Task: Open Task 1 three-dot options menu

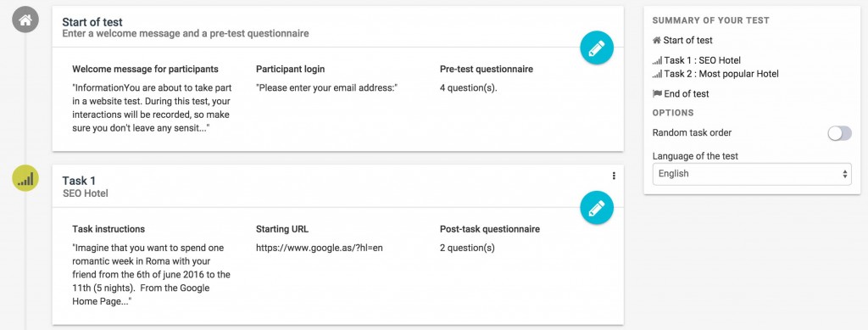Action: coord(614,176)
